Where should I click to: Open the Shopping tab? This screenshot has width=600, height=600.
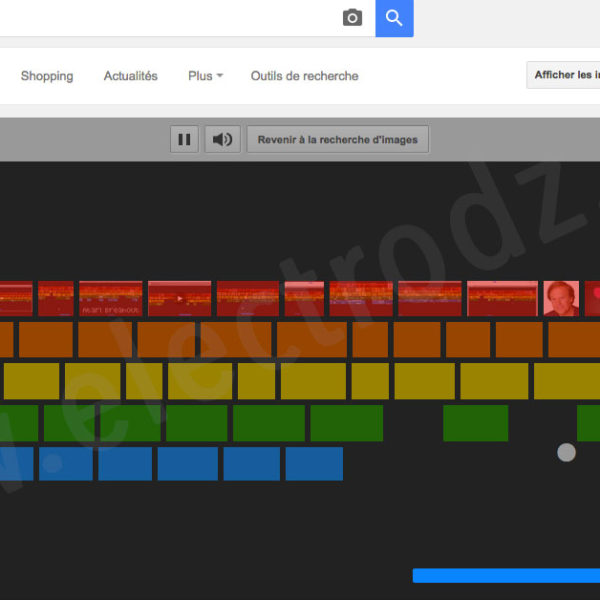pos(47,76)
